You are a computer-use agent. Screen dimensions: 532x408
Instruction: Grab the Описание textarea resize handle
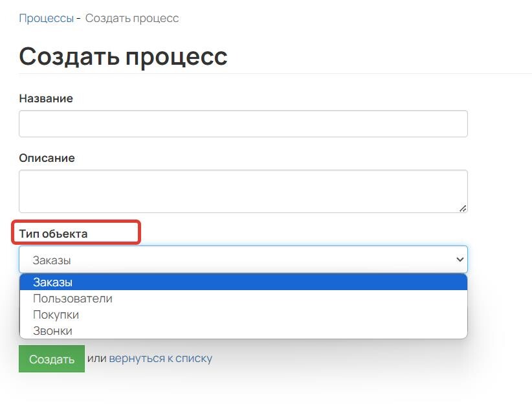463,209
